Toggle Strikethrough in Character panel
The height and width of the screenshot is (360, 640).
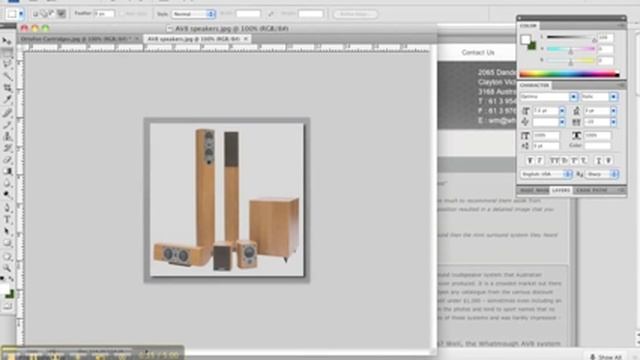[x=608, y=161]
